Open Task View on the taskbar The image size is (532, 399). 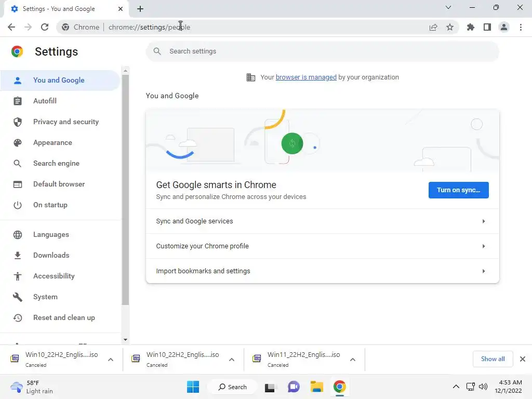pos(270,387)
